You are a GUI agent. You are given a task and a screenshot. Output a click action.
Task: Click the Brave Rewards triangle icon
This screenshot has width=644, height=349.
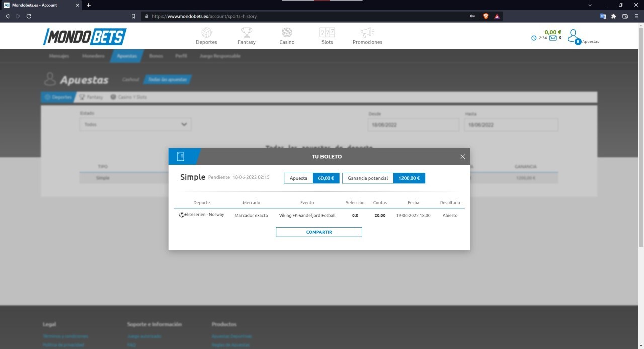click(497, 16)
